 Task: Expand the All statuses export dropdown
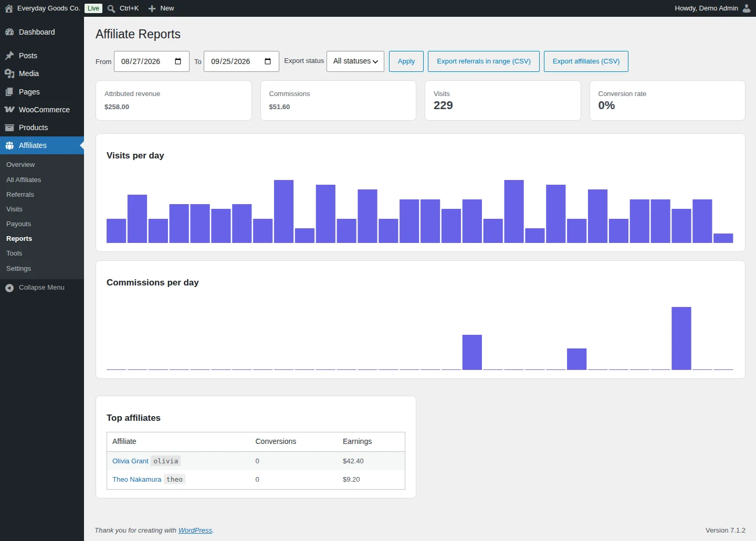coord(355,61)
